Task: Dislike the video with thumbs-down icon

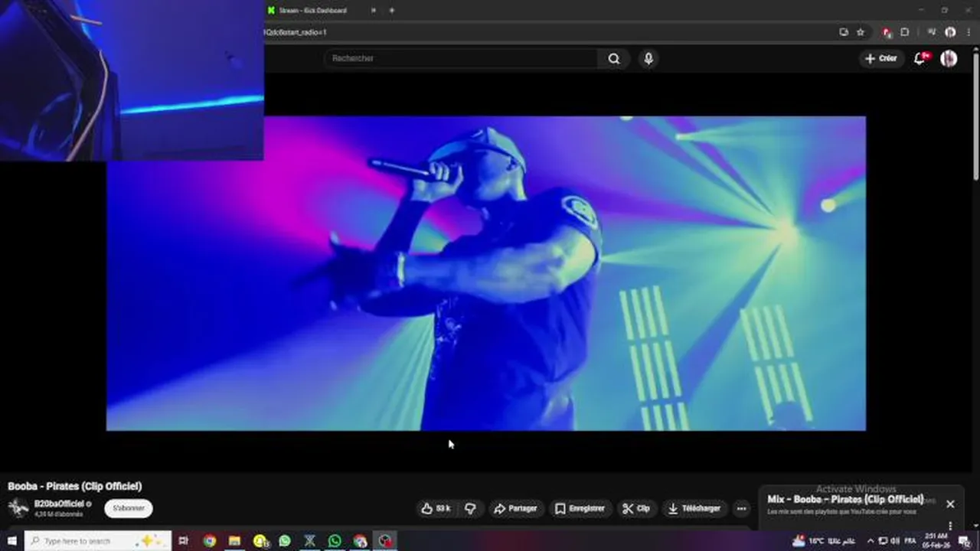Action: point(470,508)
